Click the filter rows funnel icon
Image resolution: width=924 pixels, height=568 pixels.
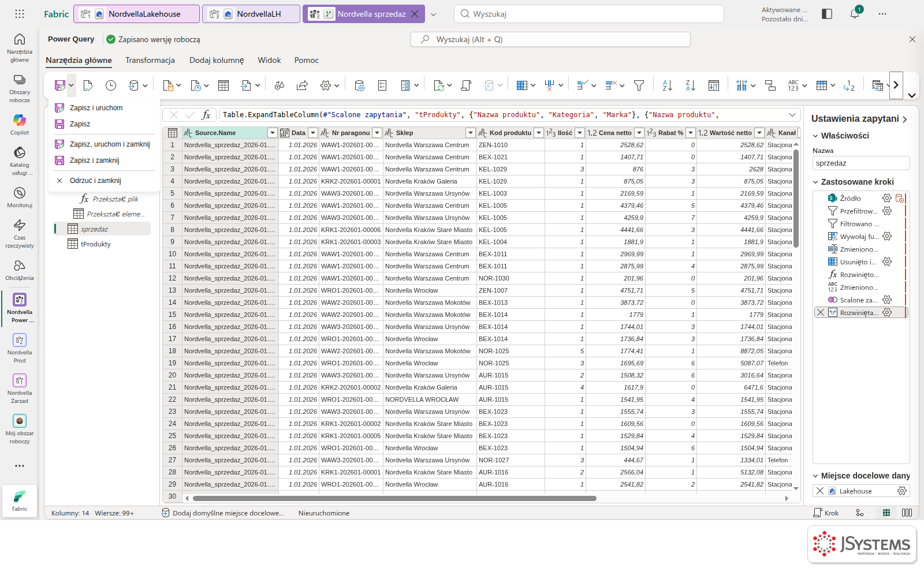click(x=639, y=85)
